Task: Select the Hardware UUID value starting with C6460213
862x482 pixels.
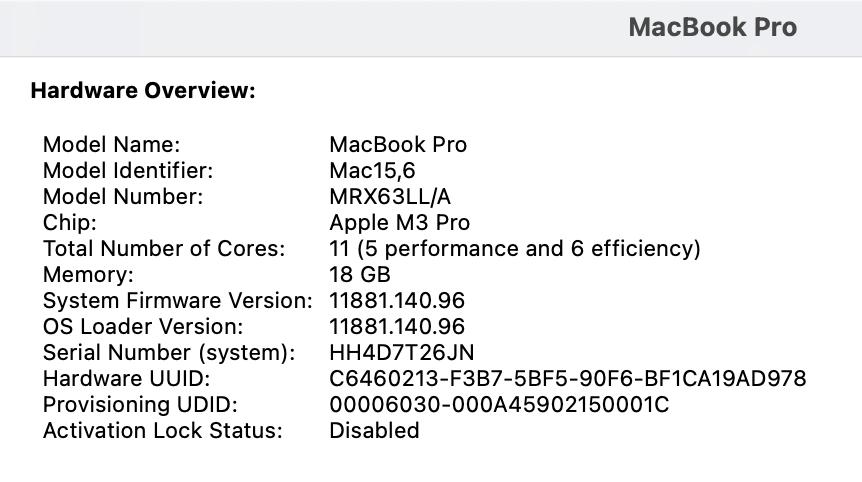Action: (567, 378)
